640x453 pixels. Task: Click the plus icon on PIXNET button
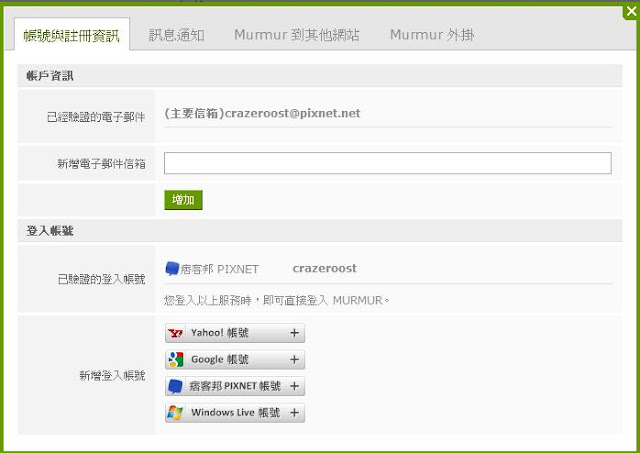point(295,386)
